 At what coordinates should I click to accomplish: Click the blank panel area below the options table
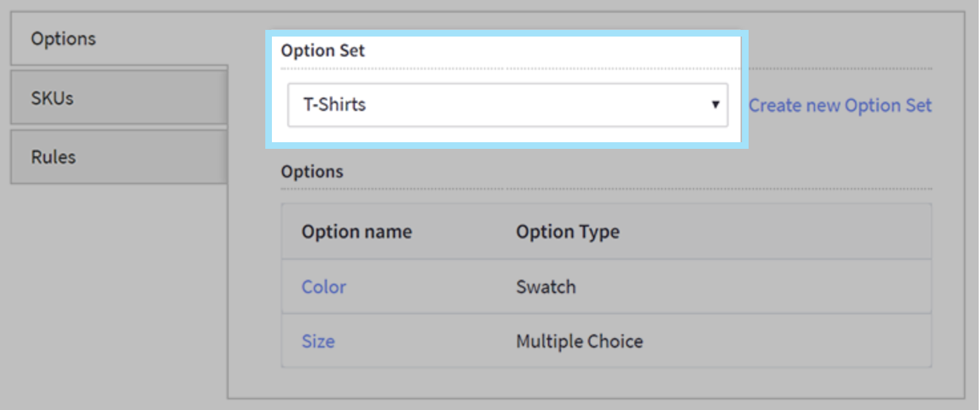click(598, 383)
